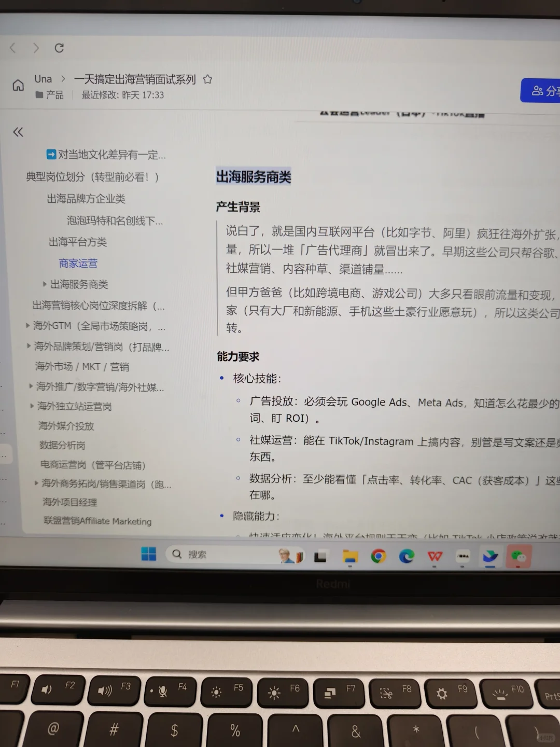
Task: Open the 产品 folder breadcrumb
Action: tap(50, 95)
